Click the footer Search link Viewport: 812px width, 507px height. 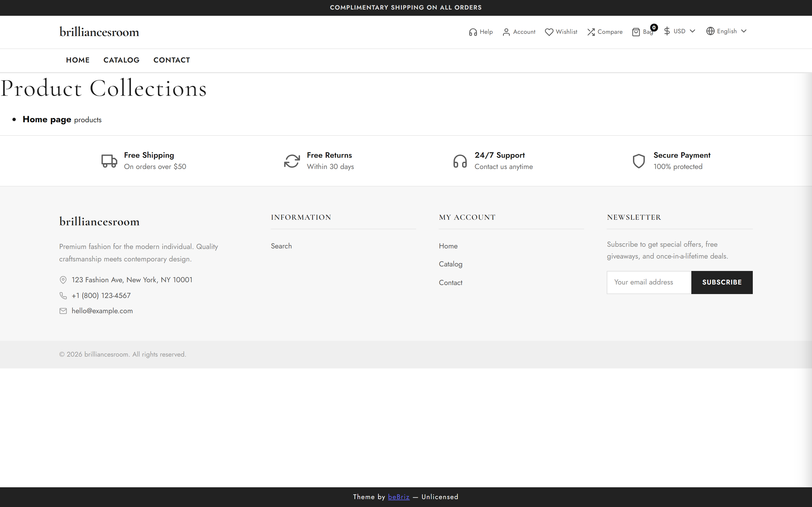coord(281,246)
